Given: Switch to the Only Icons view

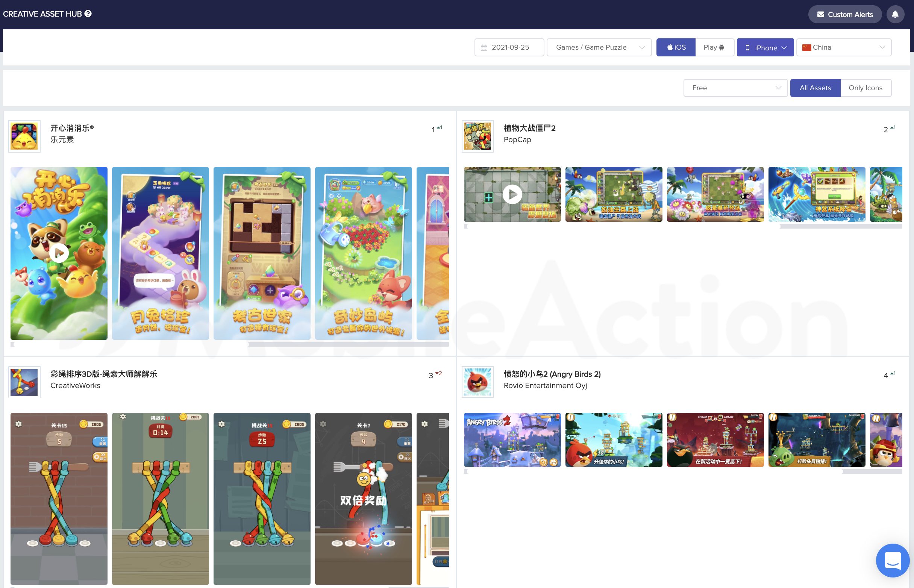Looking at the screenshot, I should pyautogui.click(x=865, y=88).
